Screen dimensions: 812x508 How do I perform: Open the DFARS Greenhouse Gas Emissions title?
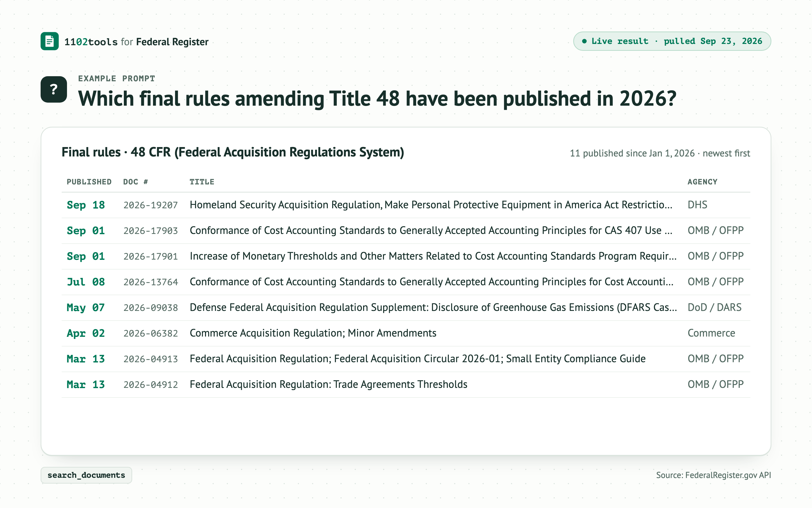pyautogui.click(x=433, y=307)
